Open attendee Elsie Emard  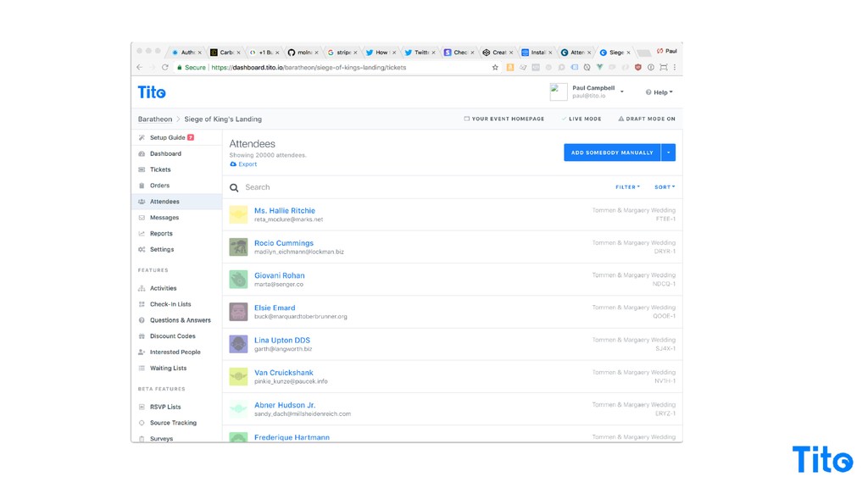[x=275, y=308]
